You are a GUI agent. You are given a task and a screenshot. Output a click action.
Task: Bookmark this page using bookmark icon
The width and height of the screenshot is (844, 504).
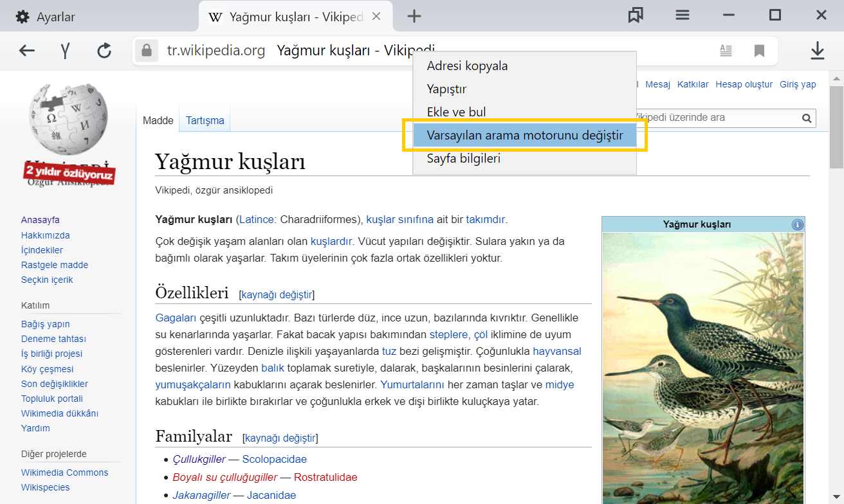point(759,51)
